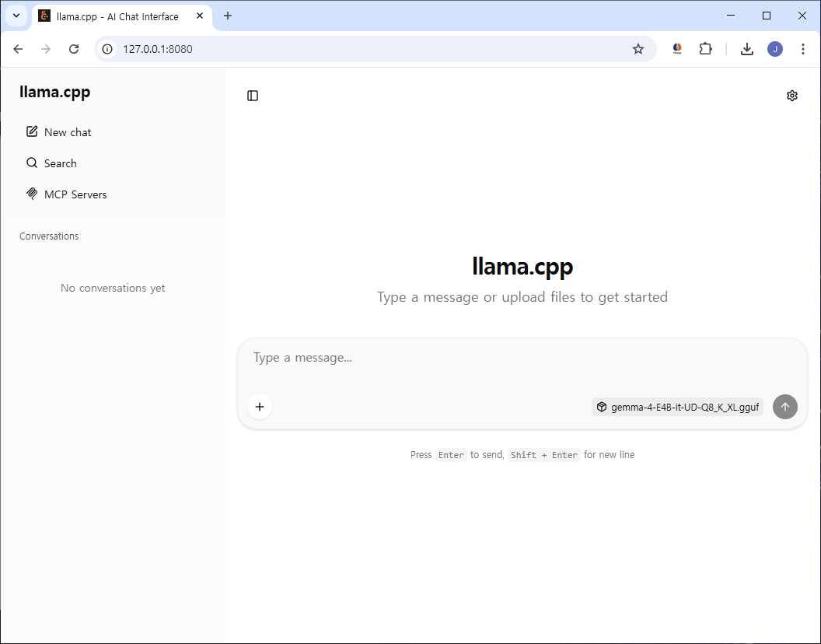Maximize the Chrome window
Screen dimensions: 821x644
767,16
